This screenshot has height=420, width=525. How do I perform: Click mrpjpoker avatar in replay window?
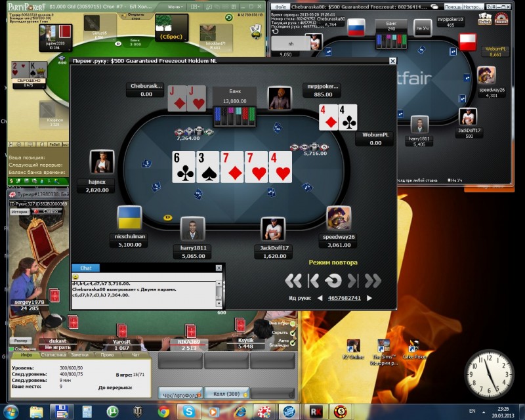280,98
